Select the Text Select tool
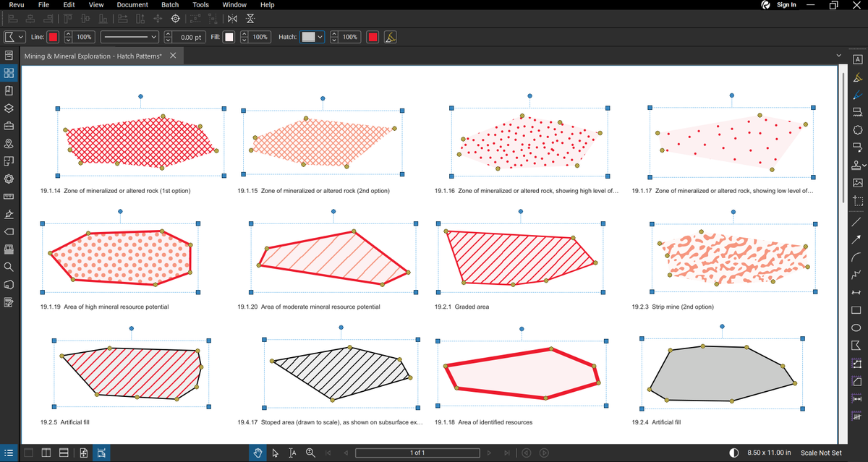Image resolution: width=868 pixels, height=462 pixels. pos(292,453)
